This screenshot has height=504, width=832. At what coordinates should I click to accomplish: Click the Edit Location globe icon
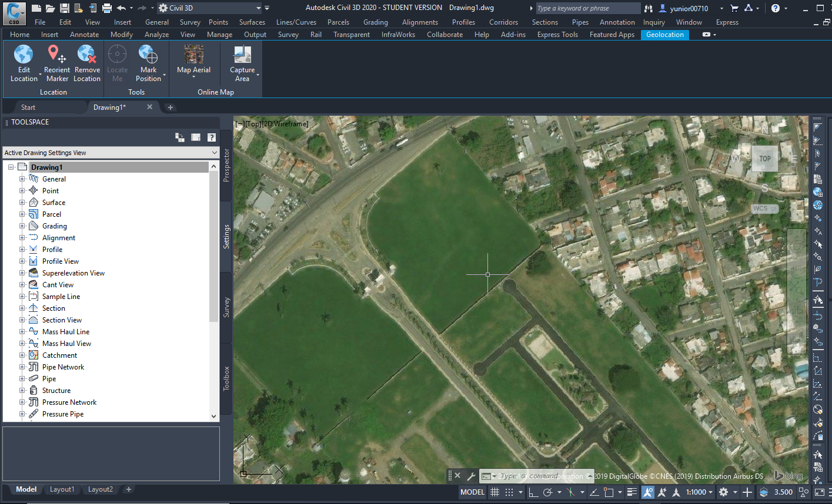(24, 54)
